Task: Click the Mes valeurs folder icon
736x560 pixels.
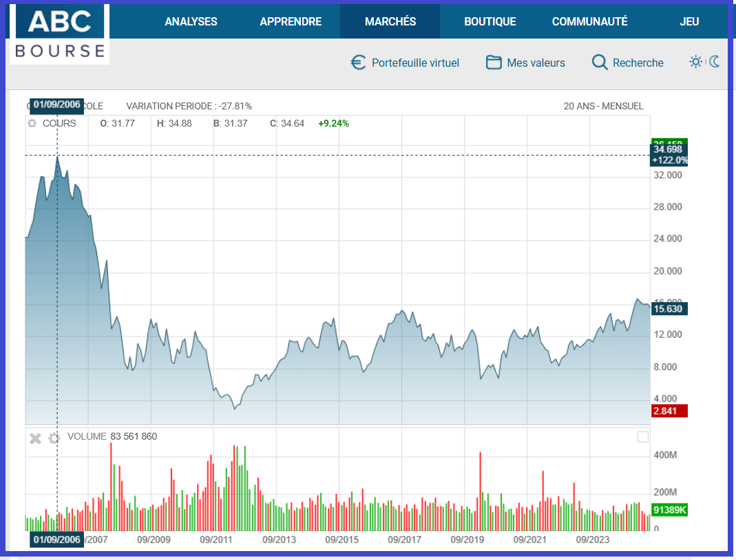Action: pos(494,63)
